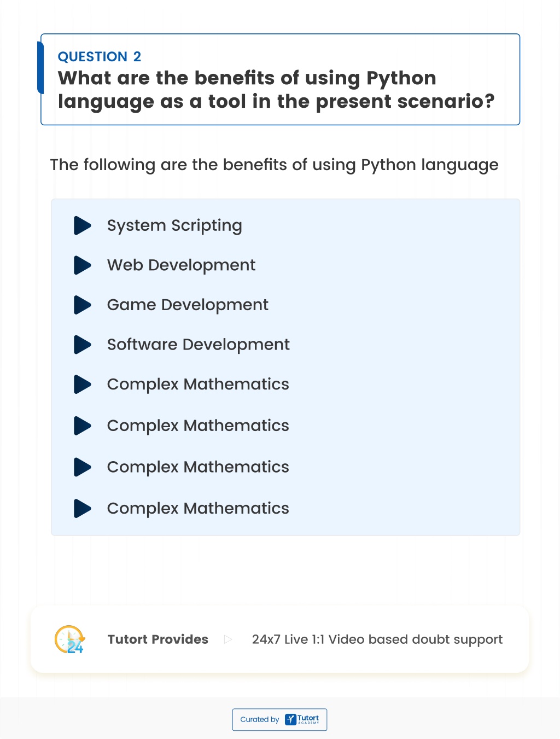Viewport: 560px width, 739px height.
Task: Select the Game Development list item
Action: 188,305
